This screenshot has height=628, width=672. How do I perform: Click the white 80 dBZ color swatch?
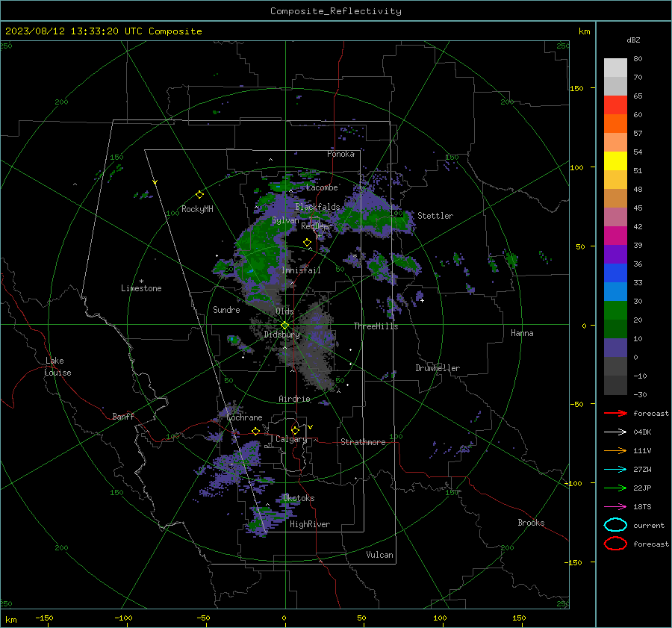(x=615, y=67)
